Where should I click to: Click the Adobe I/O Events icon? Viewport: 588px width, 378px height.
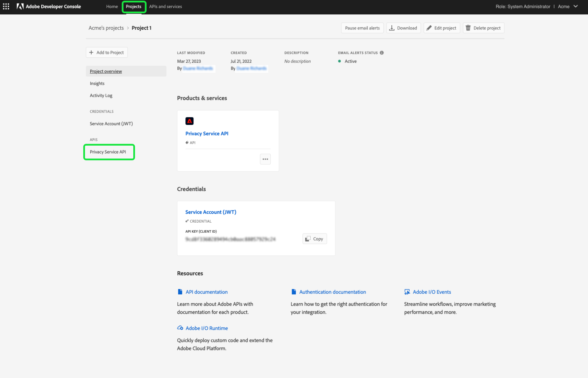tap(407, 292)
